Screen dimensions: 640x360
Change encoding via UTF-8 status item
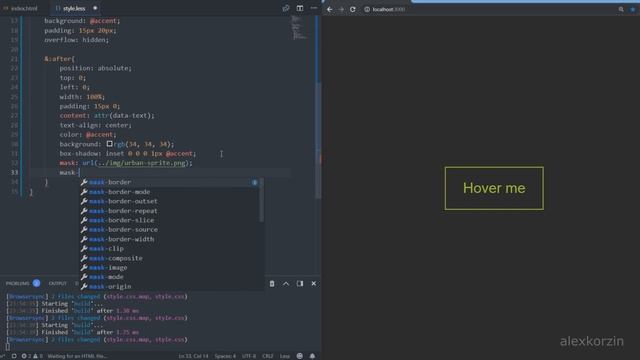tap(249, 356)
